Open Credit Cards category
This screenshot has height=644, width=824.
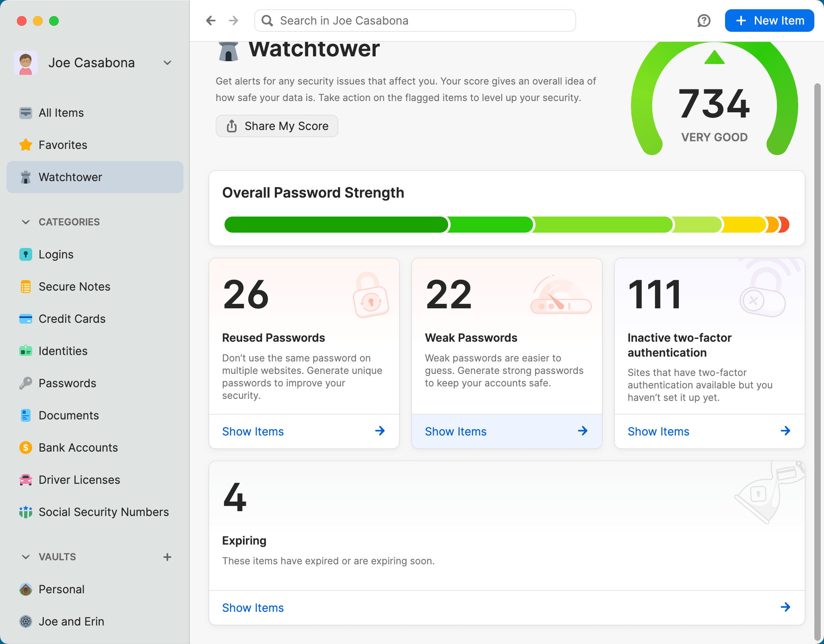click(x=72, y=319)
